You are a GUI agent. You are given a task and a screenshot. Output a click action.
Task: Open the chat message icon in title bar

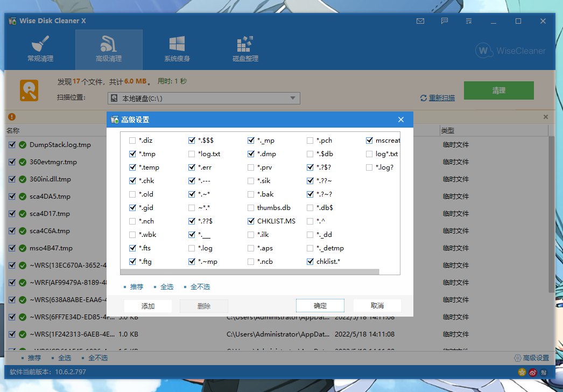pyautogui.click(x=445, y=21)
